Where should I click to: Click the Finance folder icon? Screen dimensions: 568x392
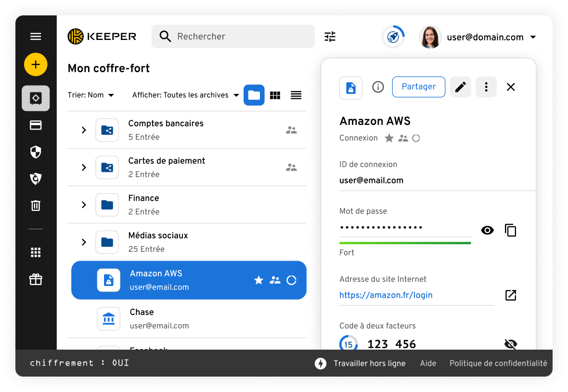[x=107, y=205]
